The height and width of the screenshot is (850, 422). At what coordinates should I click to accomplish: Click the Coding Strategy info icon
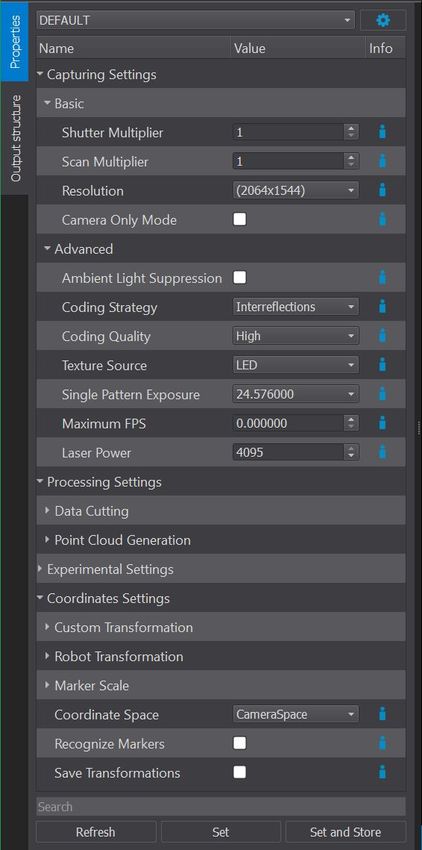tap(382, 307)
